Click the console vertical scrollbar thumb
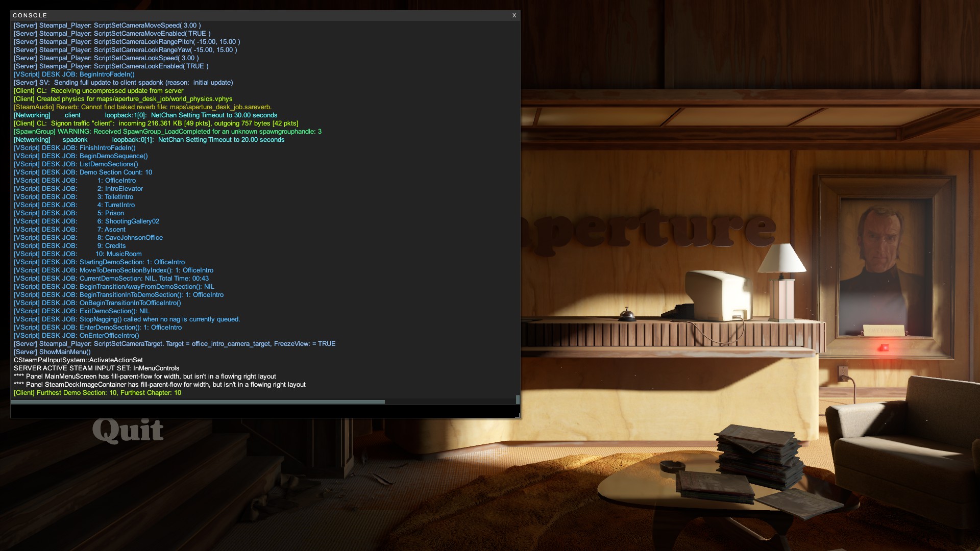980x551 pixels. (x=518, y=399)
